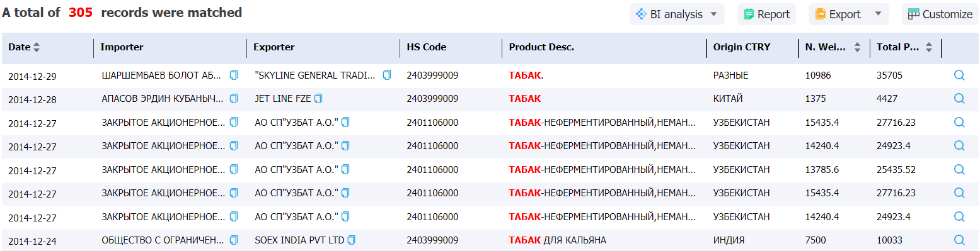The width and height of the screenshot is (980, 251).
Task: Select importer ШАРШЕМБАЕВ БОЛОТ АБ...
Action: point(161,75)
